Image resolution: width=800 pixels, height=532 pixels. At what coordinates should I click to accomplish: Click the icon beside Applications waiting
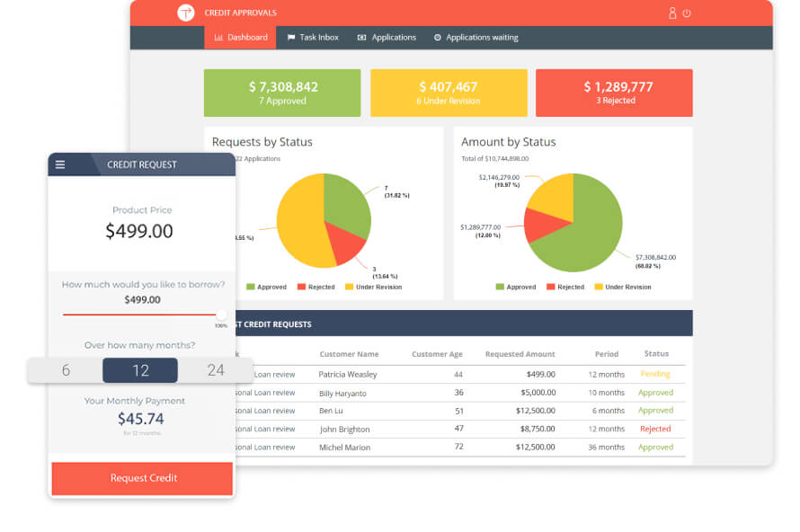438,38
